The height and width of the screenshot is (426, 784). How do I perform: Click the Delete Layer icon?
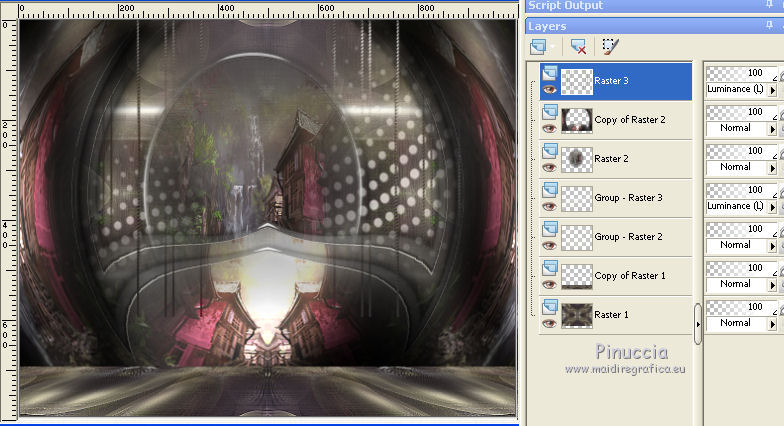[x=578, y=47]
